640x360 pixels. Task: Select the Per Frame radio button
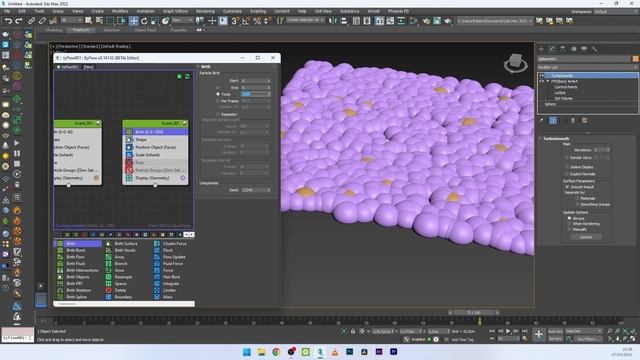pyautogui.click(x=218, y=101)
